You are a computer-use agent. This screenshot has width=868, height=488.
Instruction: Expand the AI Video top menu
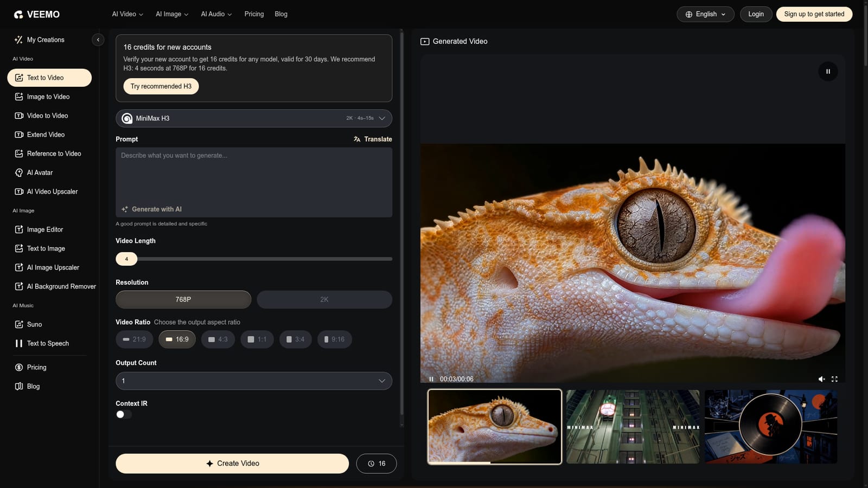[x=127, y=14]
